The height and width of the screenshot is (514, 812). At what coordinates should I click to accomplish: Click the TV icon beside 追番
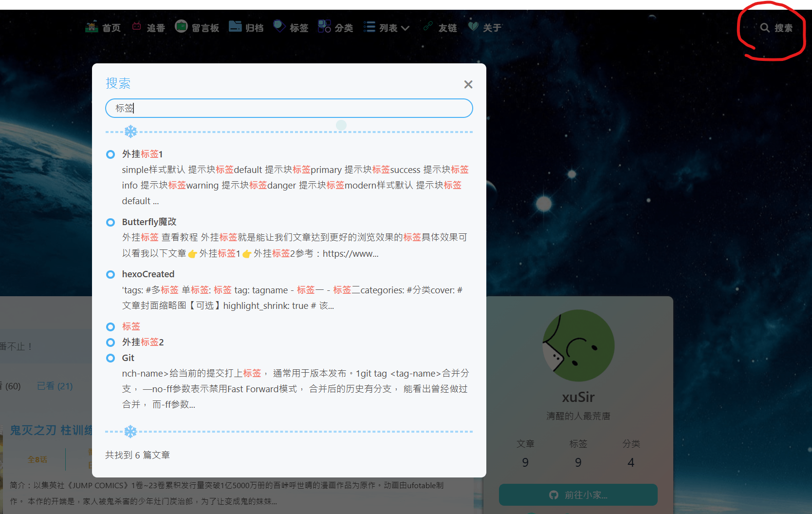(137, 27)
